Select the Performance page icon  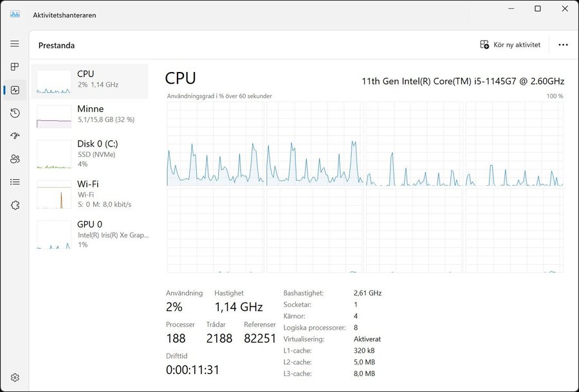coord(15,90)
